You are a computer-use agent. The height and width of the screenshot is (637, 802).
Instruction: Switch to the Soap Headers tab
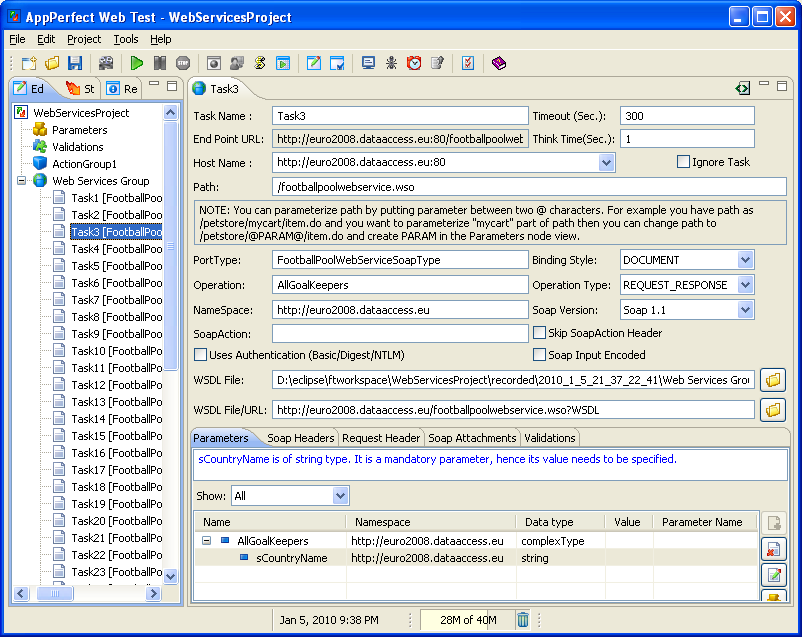(x=300, y=438)
